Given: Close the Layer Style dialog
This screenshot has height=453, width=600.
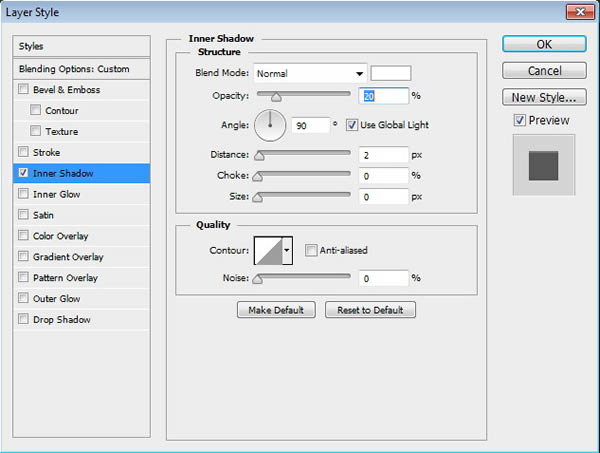Looking at the screenshot, I should 578,13.
